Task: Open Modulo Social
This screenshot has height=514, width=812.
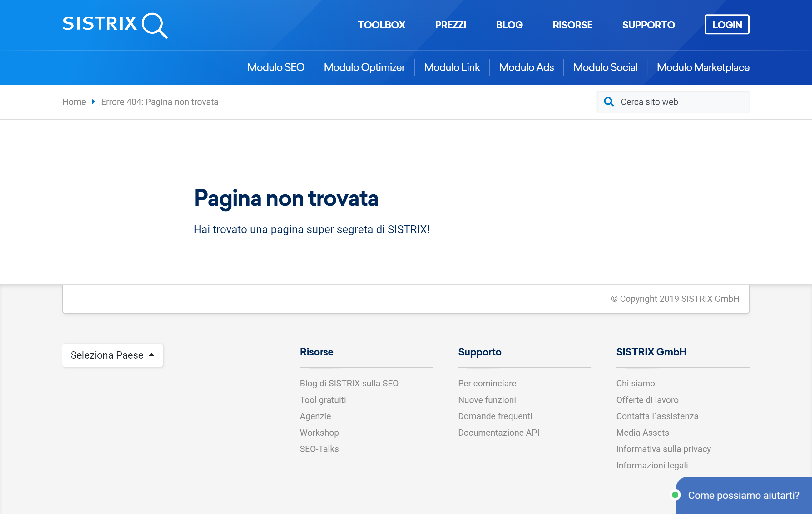Action: (x=605, y=67)
